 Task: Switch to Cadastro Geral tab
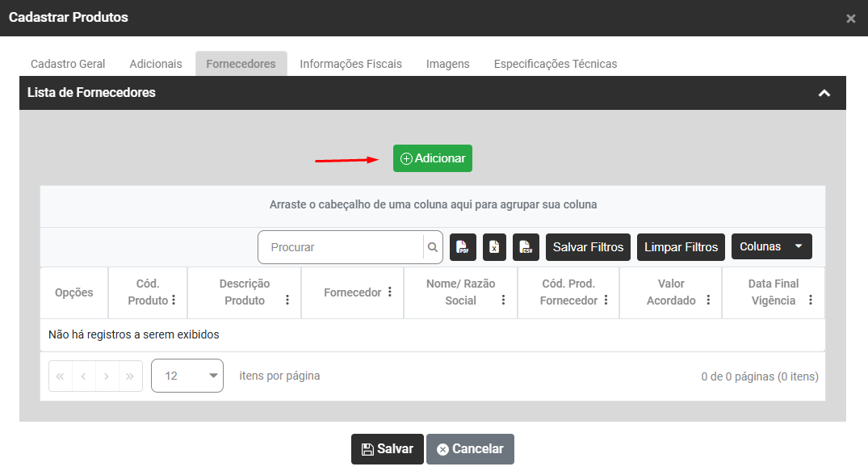[x=68, y=64]
